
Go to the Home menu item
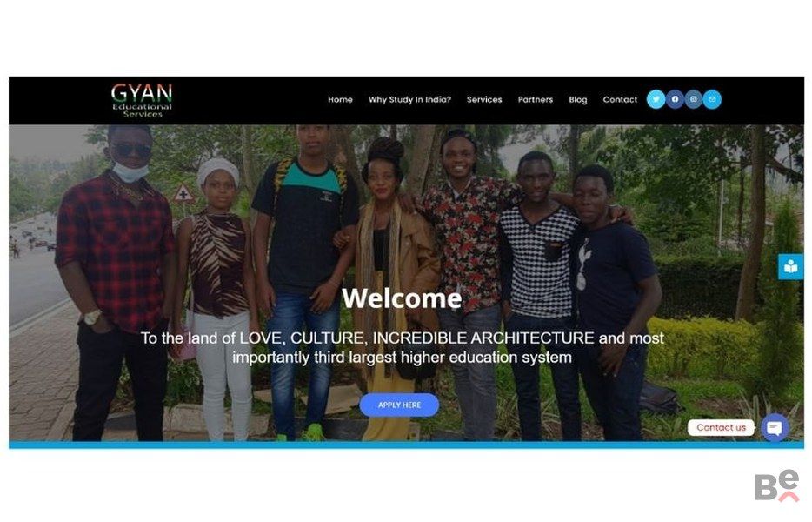pos(340,99)
